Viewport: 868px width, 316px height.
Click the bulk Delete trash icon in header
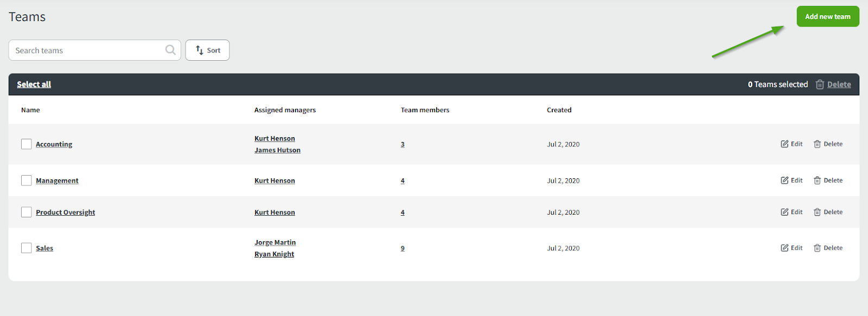pyautogui.click(x=820, y=85)
